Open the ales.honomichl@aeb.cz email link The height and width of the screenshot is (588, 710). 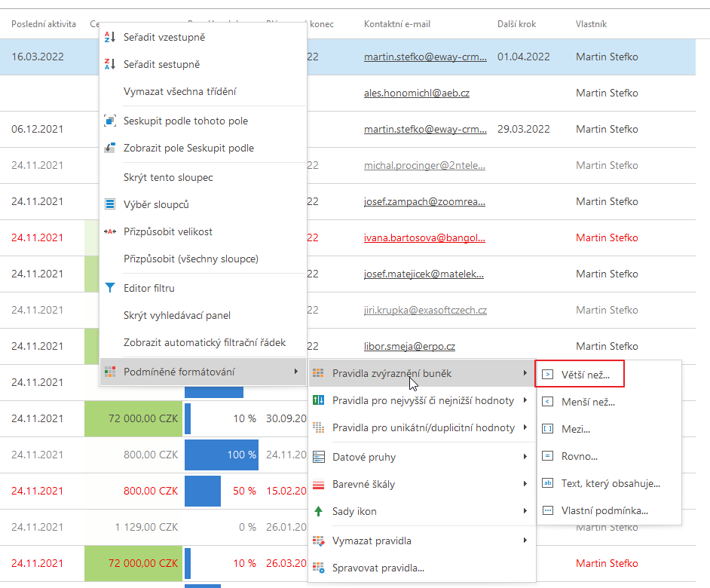coord(417,93)
